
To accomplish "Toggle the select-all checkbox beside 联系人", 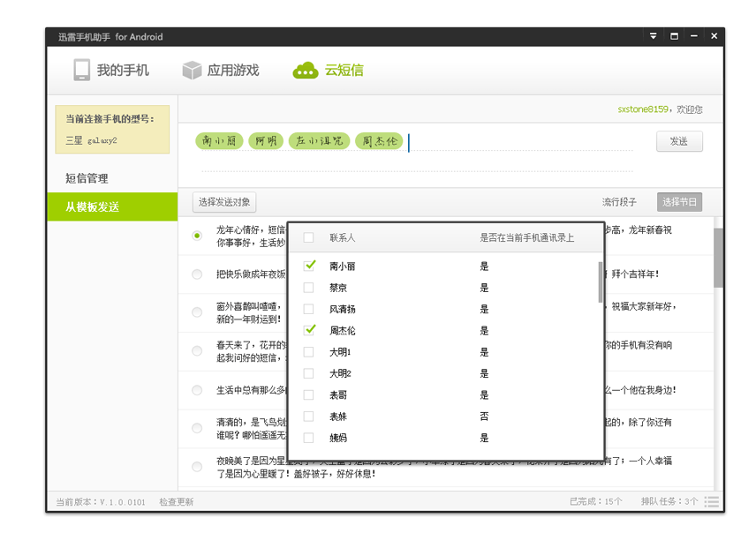I will point(309,237).
